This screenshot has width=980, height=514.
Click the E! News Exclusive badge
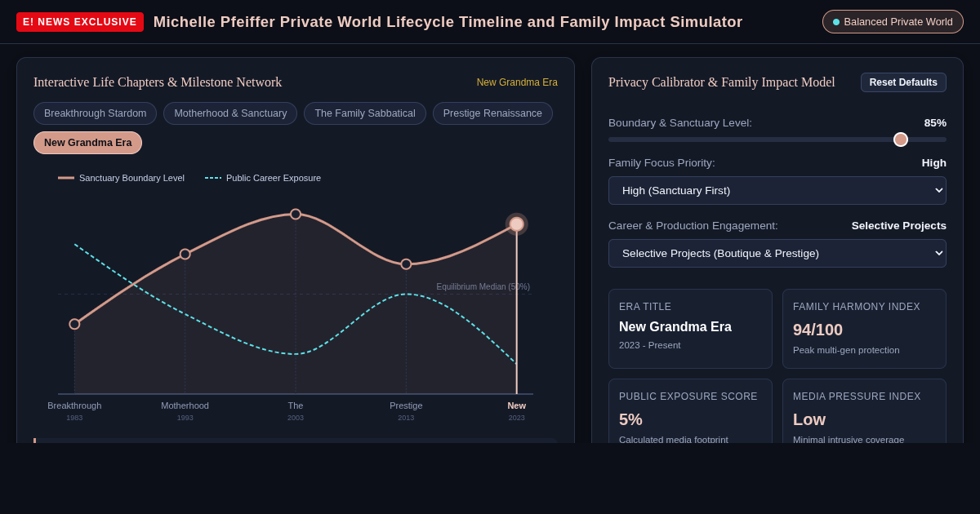click(x=80, y=22)
